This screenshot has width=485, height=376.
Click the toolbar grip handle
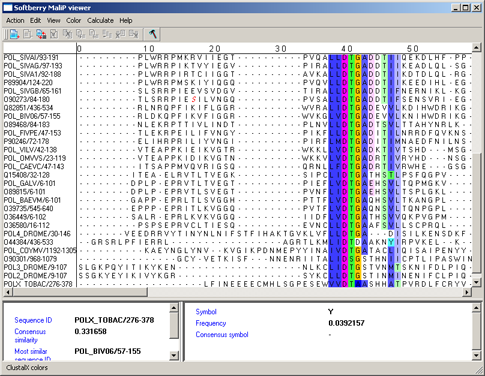(x=6, y=34)
